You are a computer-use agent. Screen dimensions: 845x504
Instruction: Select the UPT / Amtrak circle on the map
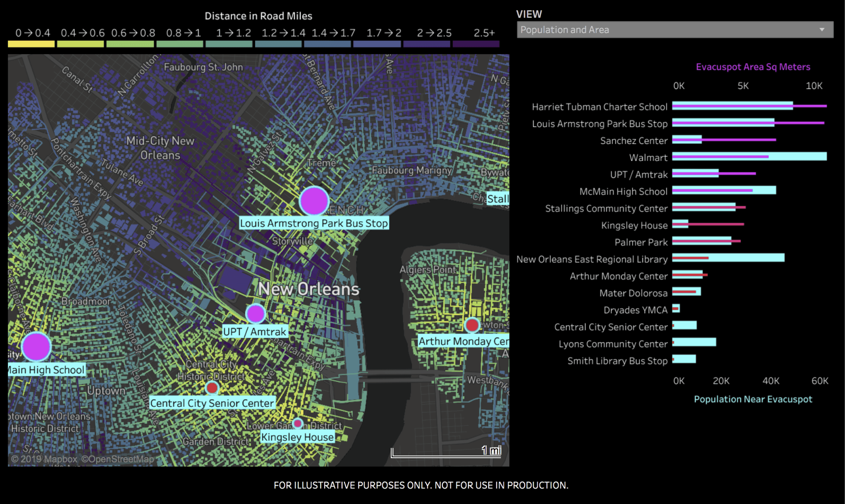coord(256,313)
